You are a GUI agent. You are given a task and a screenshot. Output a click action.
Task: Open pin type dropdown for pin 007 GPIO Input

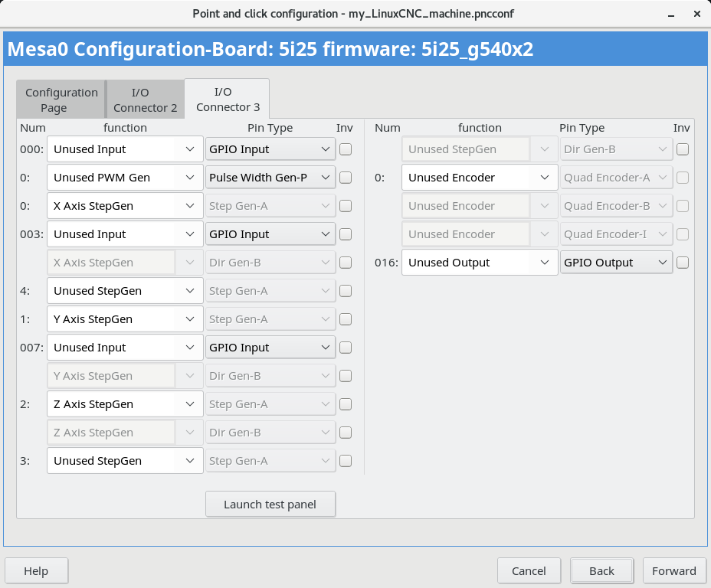click(270, 348)
